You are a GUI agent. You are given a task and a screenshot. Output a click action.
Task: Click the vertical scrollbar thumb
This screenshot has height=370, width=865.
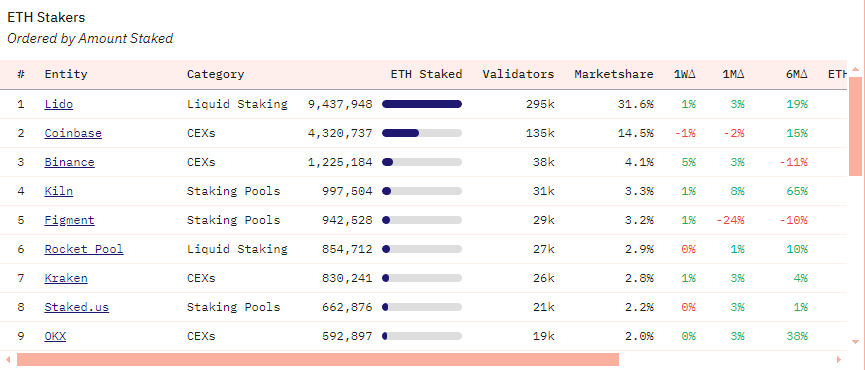click(x=856, y=127)
